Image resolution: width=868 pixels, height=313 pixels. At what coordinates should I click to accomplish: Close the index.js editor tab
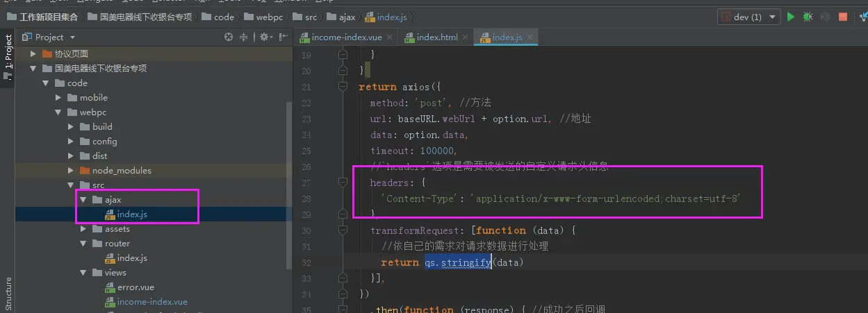click(530, 37)
